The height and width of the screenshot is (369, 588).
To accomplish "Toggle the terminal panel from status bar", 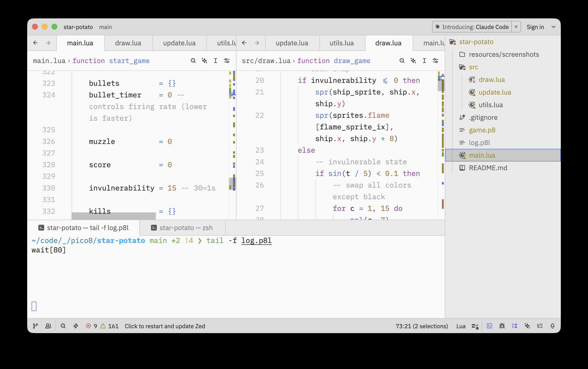I will [x=489, y=326].
